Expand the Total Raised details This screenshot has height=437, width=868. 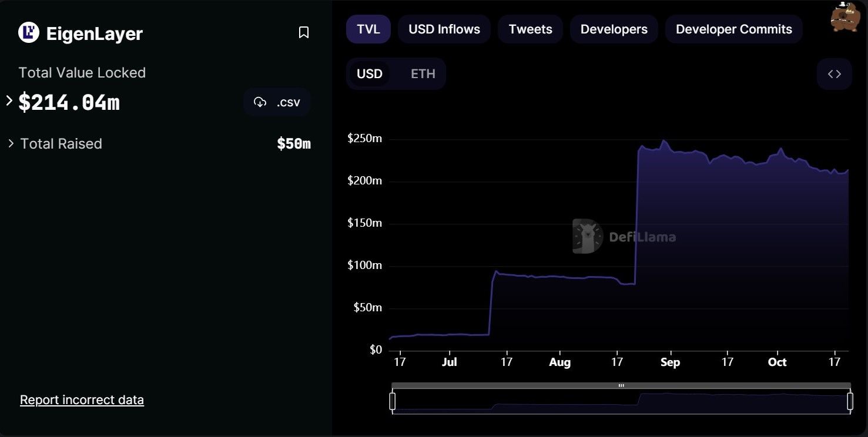click(x=11, y=143)
